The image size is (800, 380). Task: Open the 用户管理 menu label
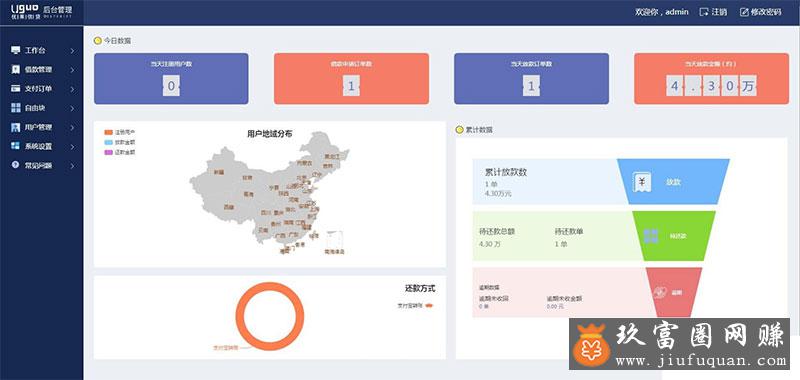click(x=38, y=127)
